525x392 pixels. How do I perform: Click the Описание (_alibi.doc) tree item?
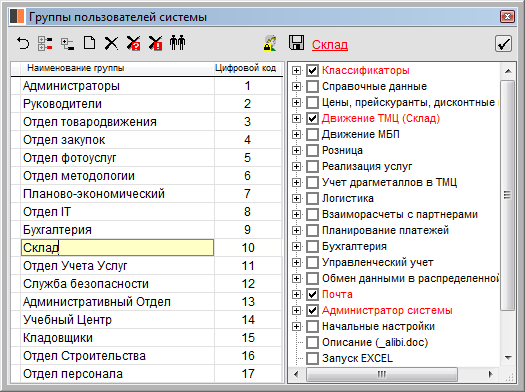point(375,342)
